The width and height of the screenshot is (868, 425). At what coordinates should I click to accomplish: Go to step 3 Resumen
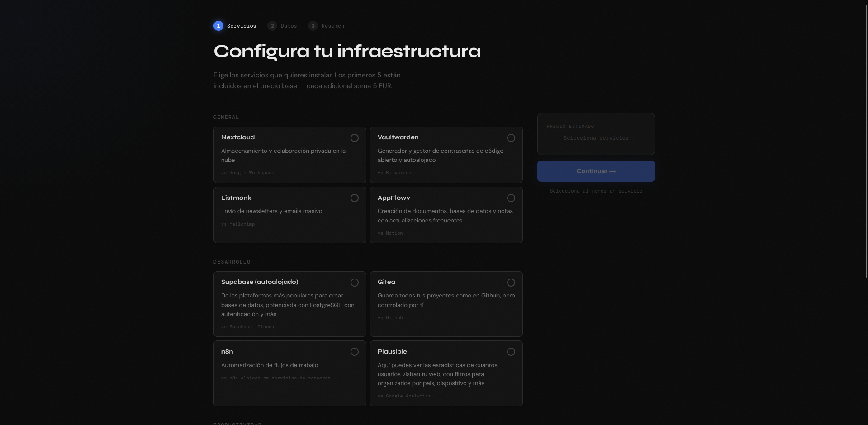tap(326, 26)
